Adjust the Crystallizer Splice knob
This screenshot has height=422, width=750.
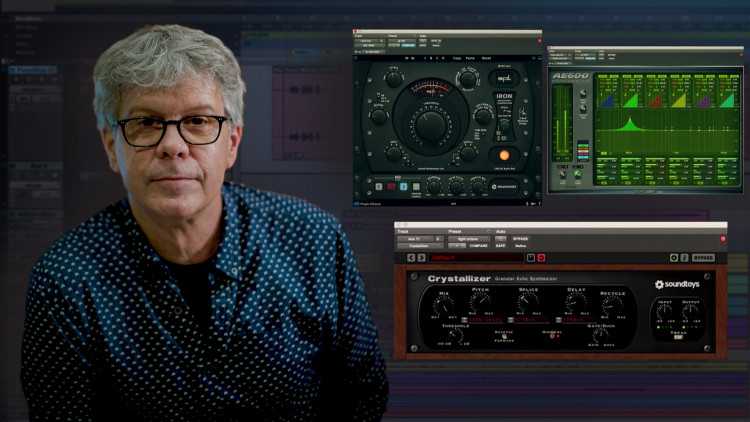(528, 301)
